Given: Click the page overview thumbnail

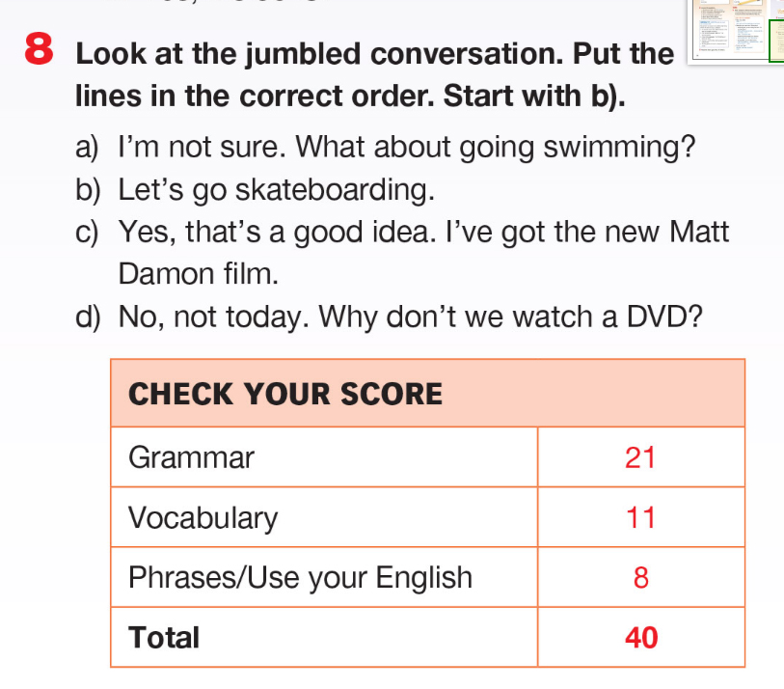Looking at the screenshot, I should pyautogui.click(x=728, y=29).
